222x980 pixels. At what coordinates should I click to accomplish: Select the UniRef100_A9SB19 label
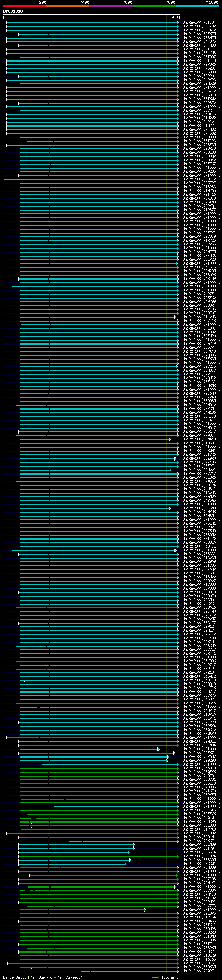[199, 95]
